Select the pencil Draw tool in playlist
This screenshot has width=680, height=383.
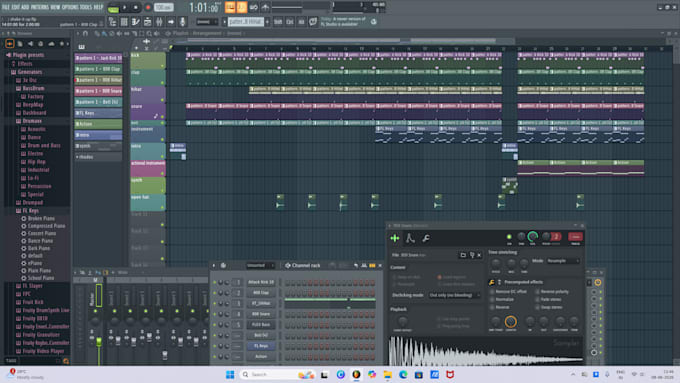click(x=97, y=33)
